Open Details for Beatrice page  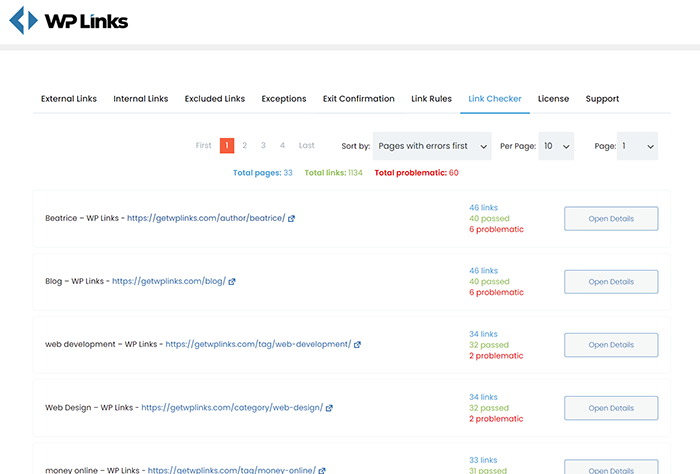point(611,219)
